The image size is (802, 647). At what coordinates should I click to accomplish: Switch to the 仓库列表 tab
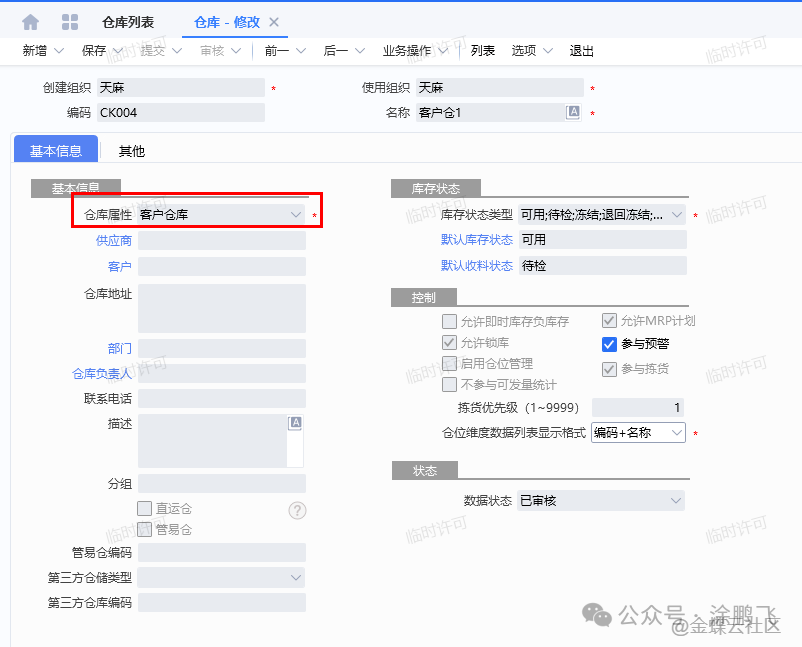pos(127,22)
